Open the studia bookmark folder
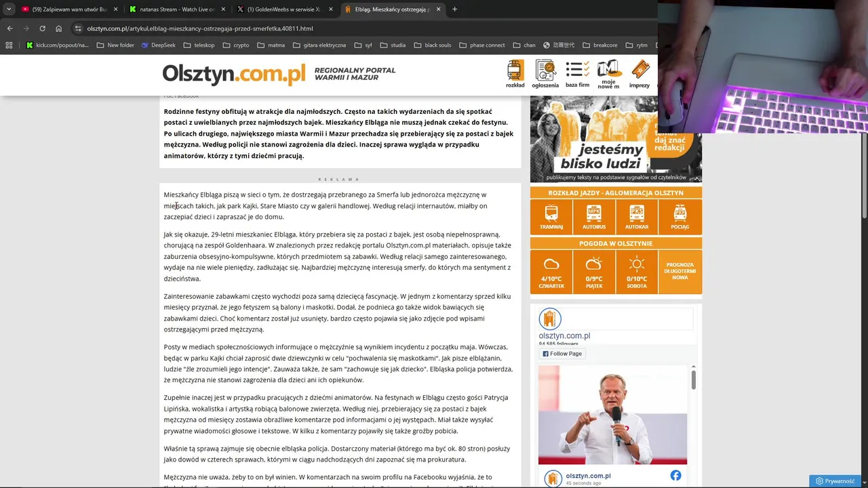 (x=393, y=45)
